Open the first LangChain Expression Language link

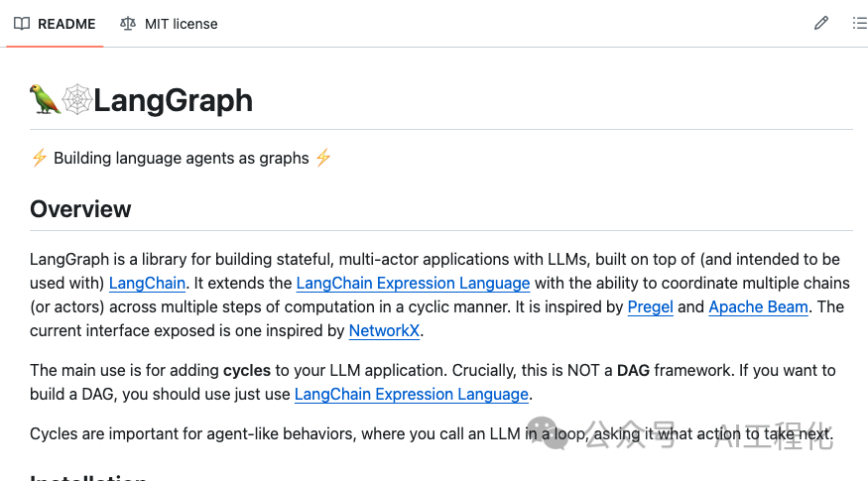[413, 283]
